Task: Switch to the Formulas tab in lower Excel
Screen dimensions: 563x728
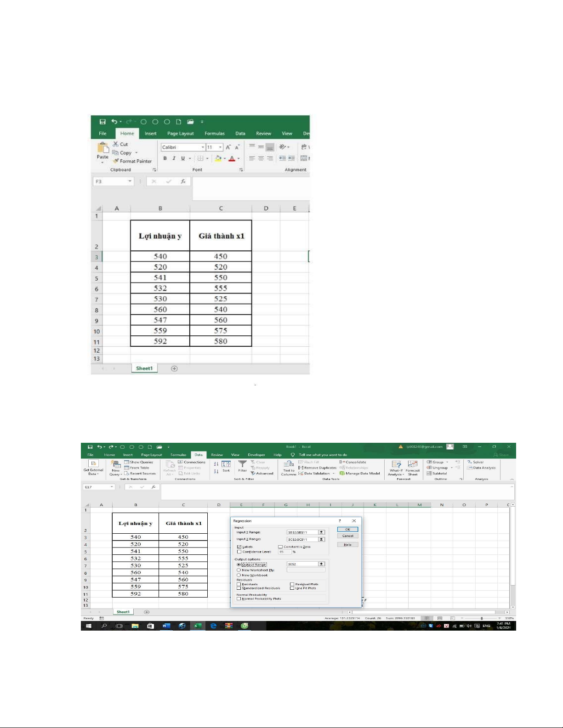Action: pyautogui.click(x=178, y=455)
